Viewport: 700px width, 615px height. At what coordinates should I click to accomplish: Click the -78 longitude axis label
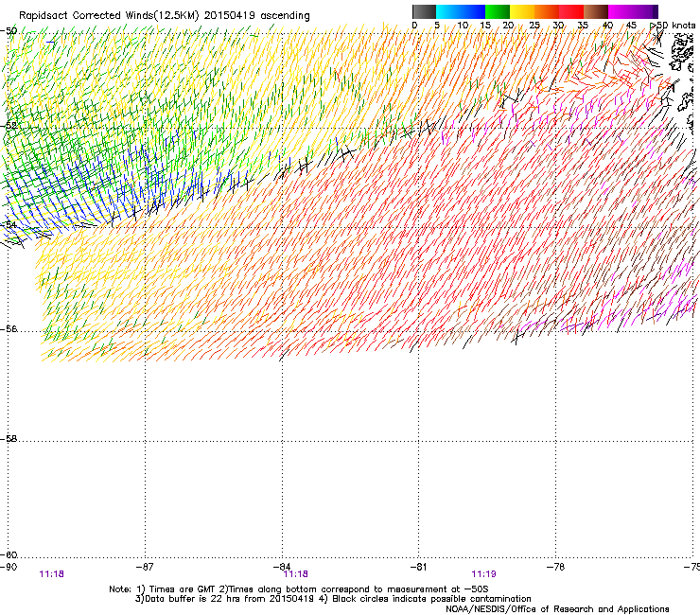[555, 567]
